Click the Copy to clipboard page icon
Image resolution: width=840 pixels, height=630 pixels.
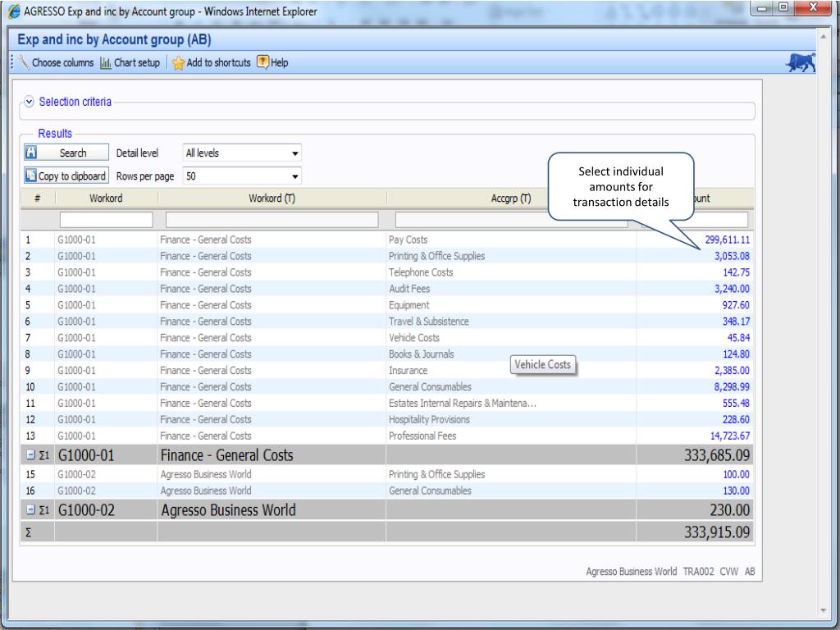[31, 176]
